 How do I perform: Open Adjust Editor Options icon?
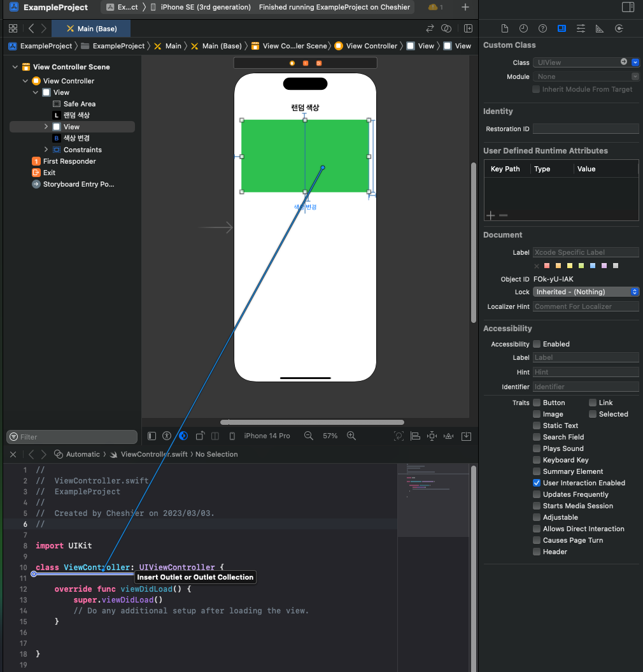(446, 28)
